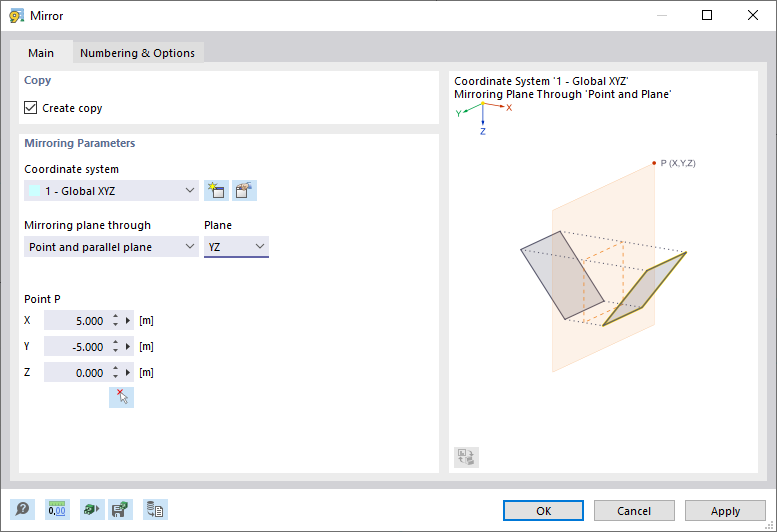The height and width of the screenshot is (532, 777).
Task: Maximize the Mirror dialog window
Action: [x=707, y=15]
